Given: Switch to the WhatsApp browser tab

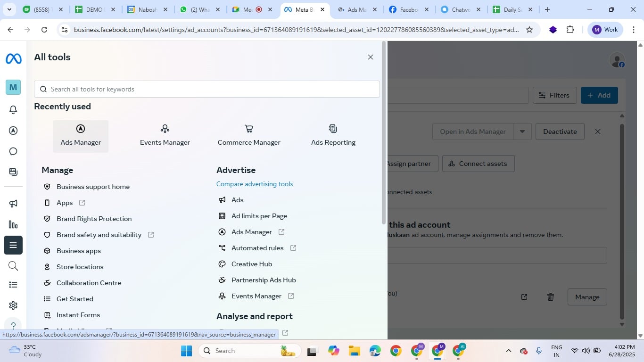Looking at the screenshot, I should (x=200, y=8).
